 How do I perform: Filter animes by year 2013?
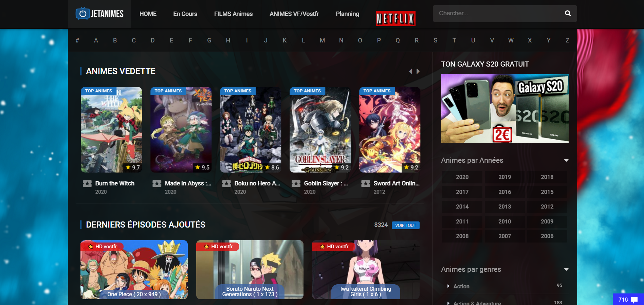[x=504, y=207]
